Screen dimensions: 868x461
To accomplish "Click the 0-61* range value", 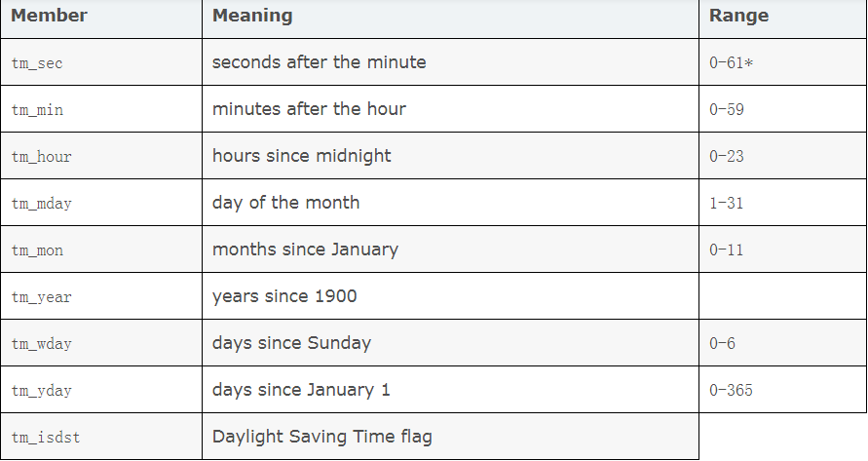I will point(731,62).
